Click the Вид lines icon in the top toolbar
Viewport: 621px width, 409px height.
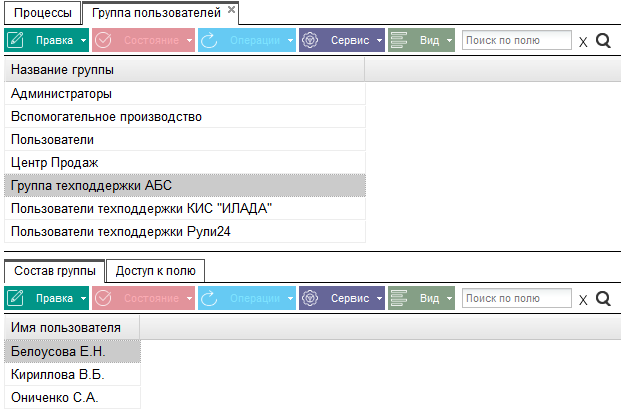pos(399,40)
